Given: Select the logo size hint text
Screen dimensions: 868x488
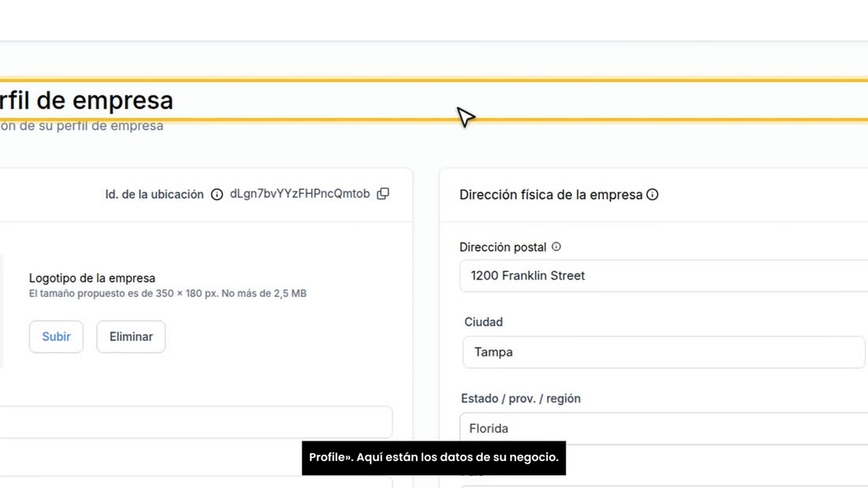Looking at the screenshot, I should click(x=168, y=294).
